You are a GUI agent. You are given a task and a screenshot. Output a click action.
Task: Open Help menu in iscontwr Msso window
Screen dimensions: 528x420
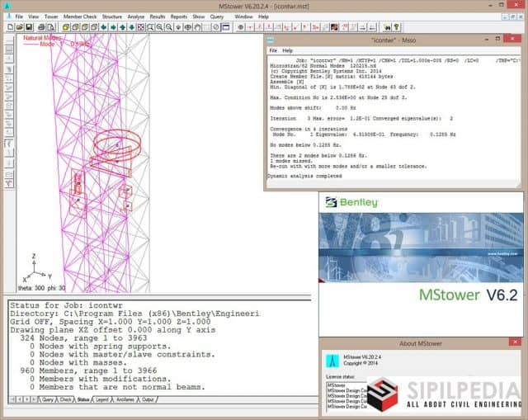(288, 50)
